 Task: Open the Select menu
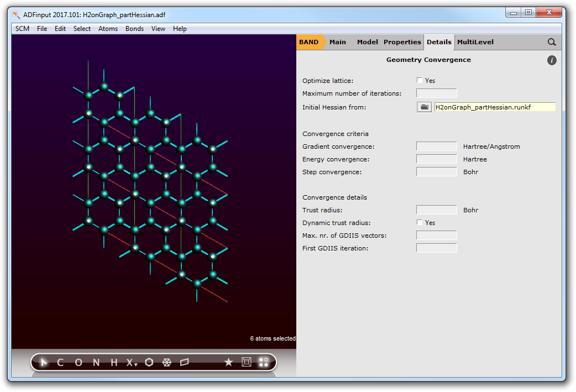82,29
